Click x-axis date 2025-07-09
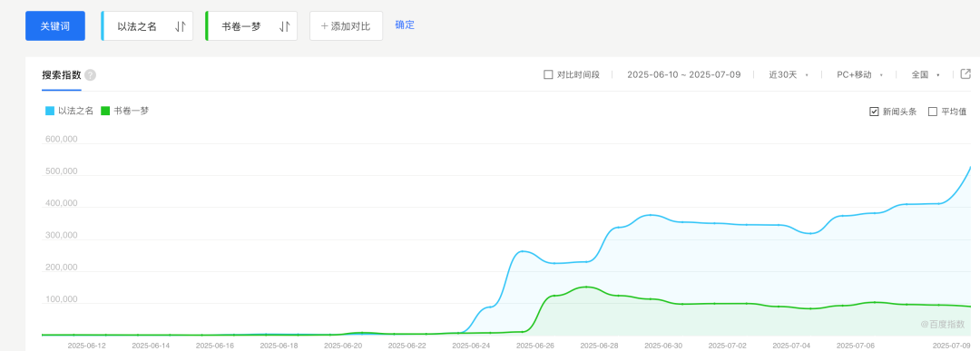Viewport: 980px width, 351px height. point(951,346)
